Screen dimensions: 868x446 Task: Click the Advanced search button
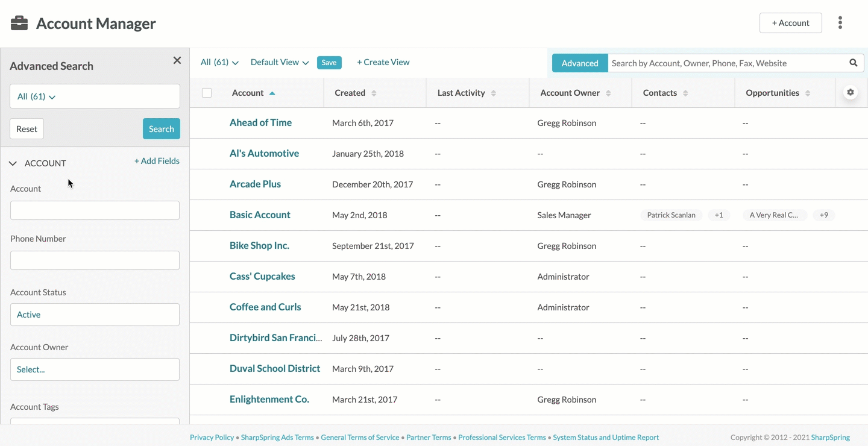tap(580, 63)
